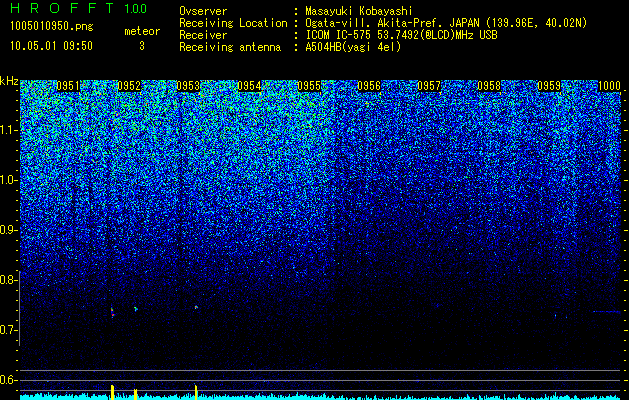Click the tallest yellow detection bar before 0952
The image size is (629, 400).
112,392
